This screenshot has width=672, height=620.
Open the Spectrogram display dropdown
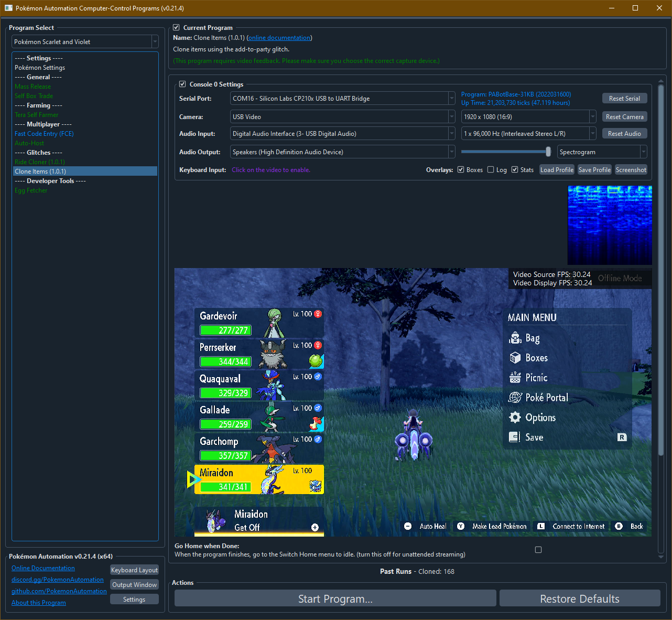(x=602, y=152)
